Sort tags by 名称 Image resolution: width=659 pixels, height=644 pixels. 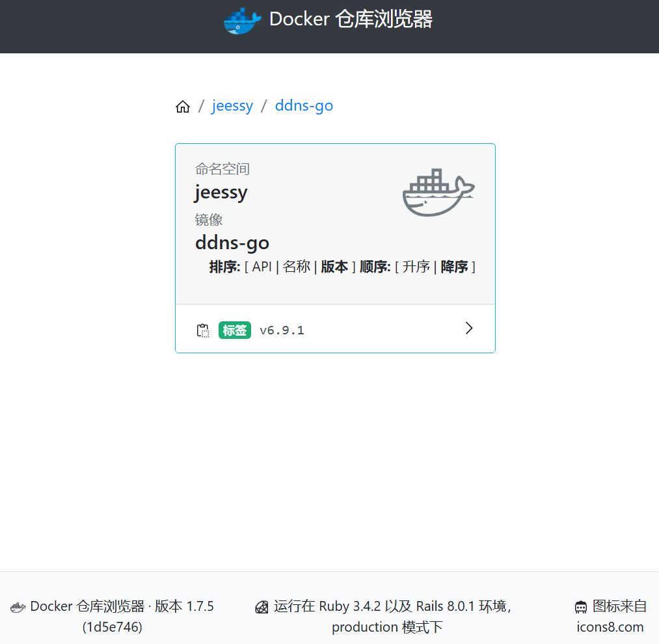296,267
